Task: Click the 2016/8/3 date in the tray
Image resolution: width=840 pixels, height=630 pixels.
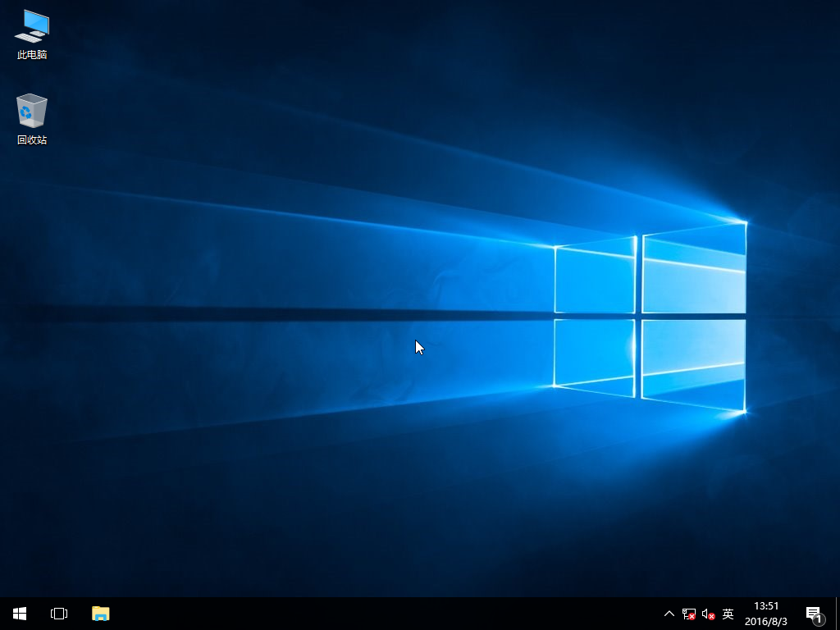Action: (x=766, y=622)
